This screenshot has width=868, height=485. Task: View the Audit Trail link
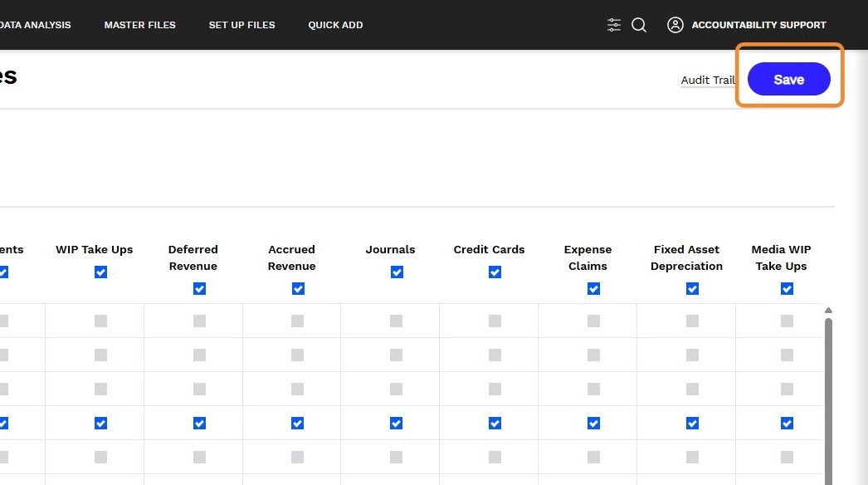(x=708, y=81)
